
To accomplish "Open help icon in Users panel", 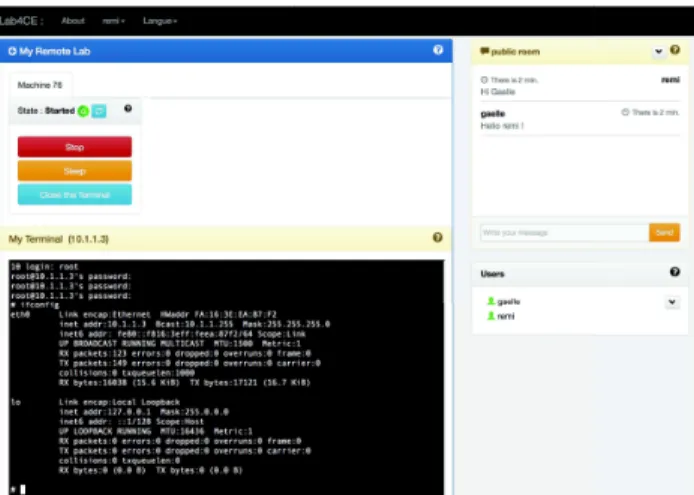I will 675,272.
